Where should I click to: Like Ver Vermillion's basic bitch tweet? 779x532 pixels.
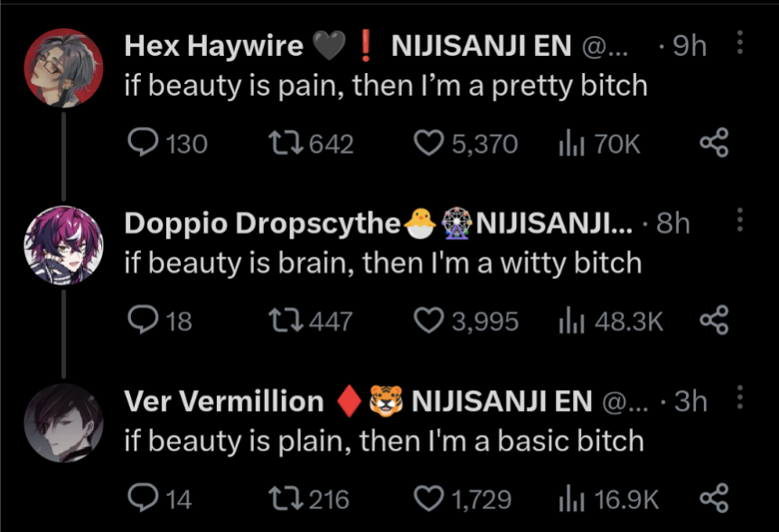point(430,499)
